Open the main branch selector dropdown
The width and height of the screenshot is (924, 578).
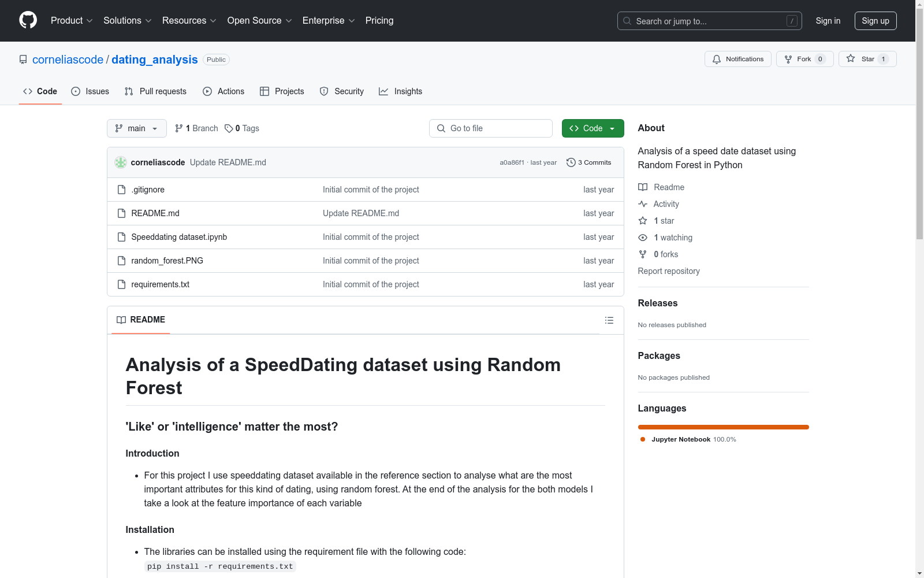tap(137, 128)
